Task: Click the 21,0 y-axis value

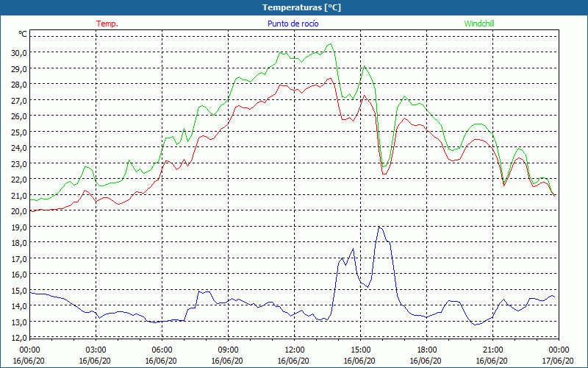Action: (x=19, y=195)
